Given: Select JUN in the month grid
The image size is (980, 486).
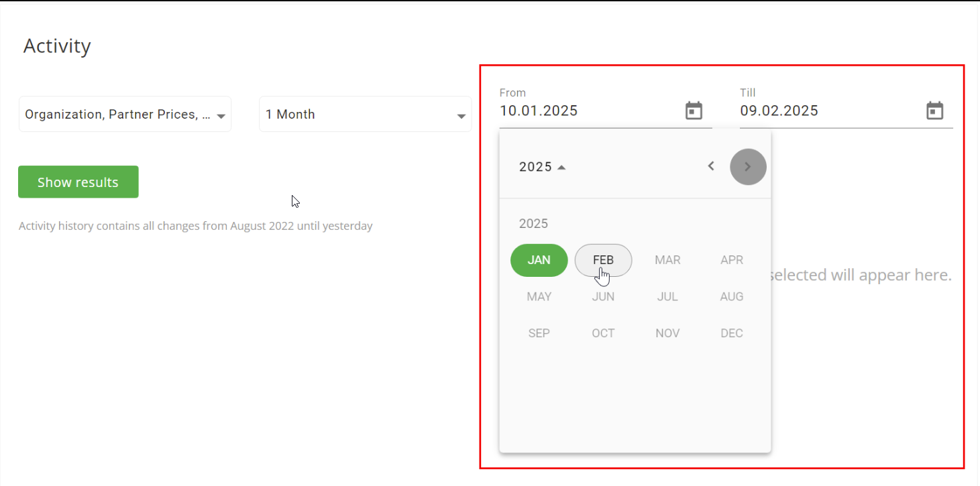Looking at the screenshot, I should (x=603, y=296).
